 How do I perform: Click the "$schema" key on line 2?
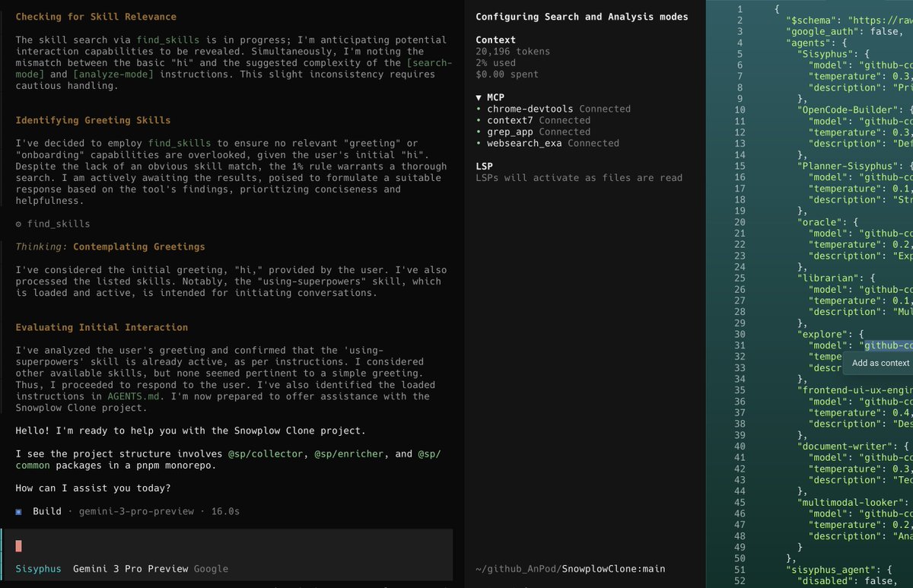811,20
